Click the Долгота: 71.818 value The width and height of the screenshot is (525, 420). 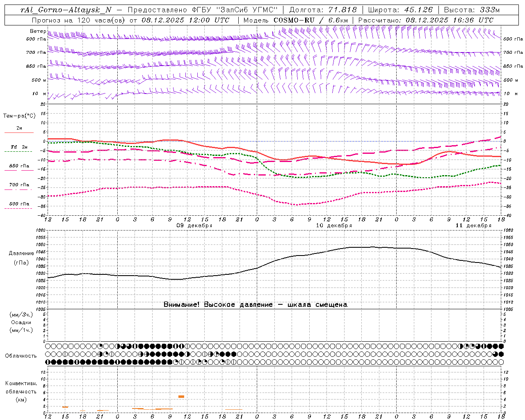click(323, 10)
